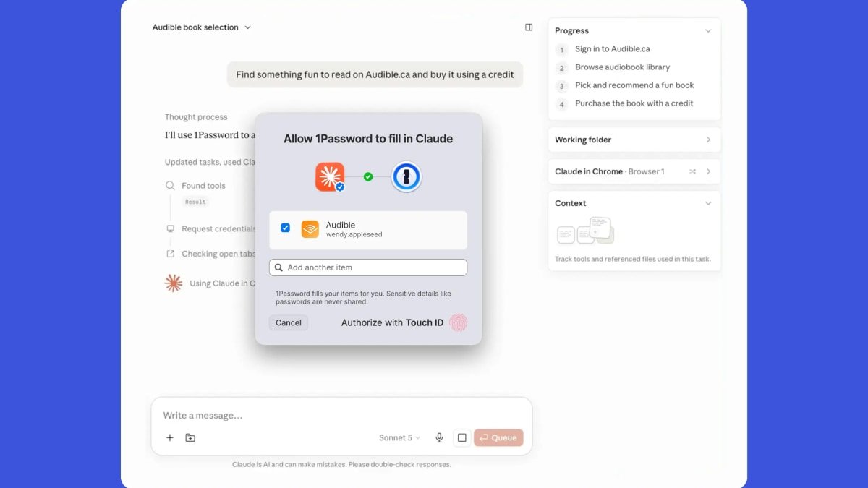Screen dimensions: 868x488
Task: Click the step number 4 badge in Progress
Action: (561, 104)
